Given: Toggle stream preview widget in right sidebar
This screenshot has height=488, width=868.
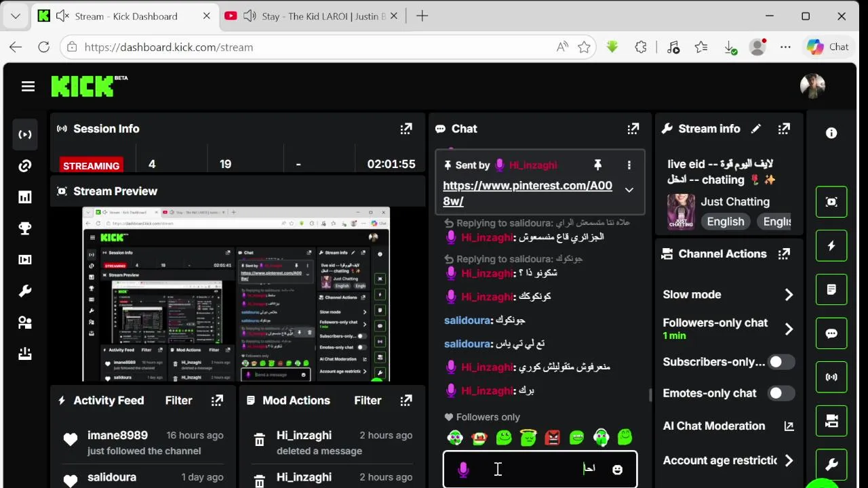Looking at the screenshot, I should (831, 201).
